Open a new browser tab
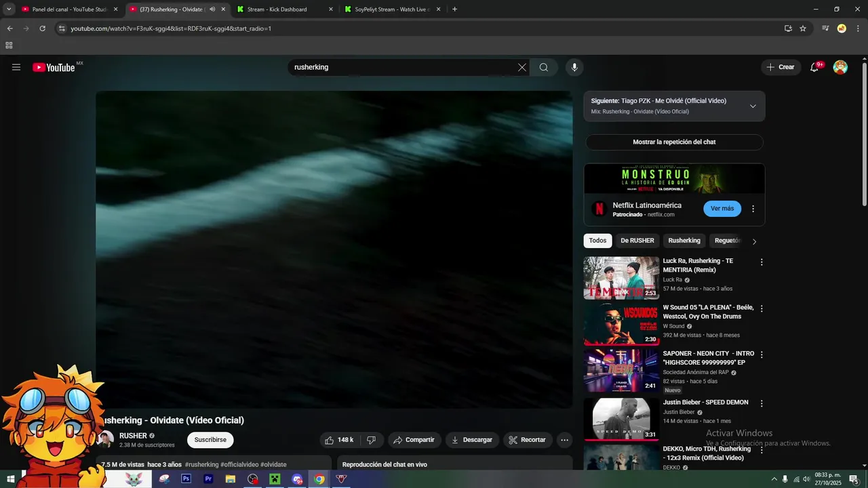The width and height of the screenshot is (868, 488). coord(454,9)
